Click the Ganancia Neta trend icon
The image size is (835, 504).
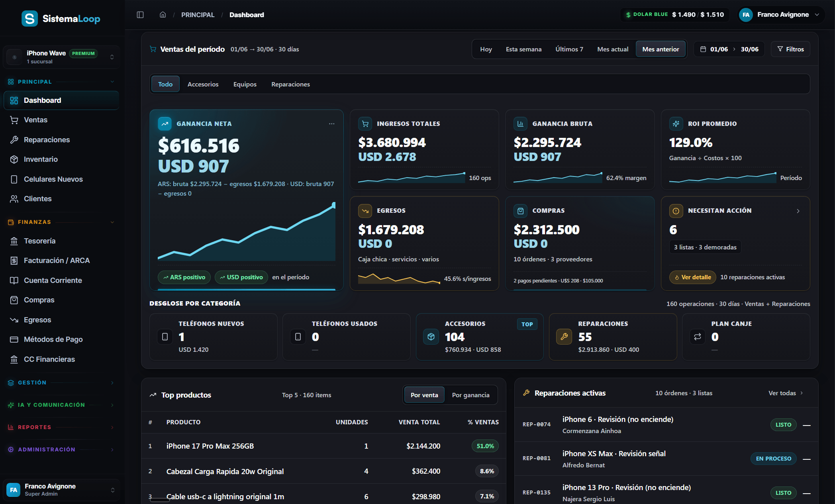(165, 124)
